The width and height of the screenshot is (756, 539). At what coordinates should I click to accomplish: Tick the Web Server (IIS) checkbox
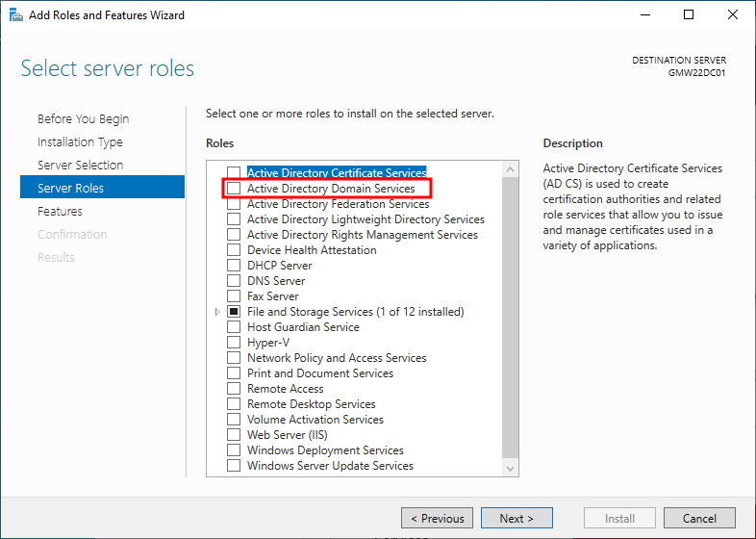[x=234, y=435]
